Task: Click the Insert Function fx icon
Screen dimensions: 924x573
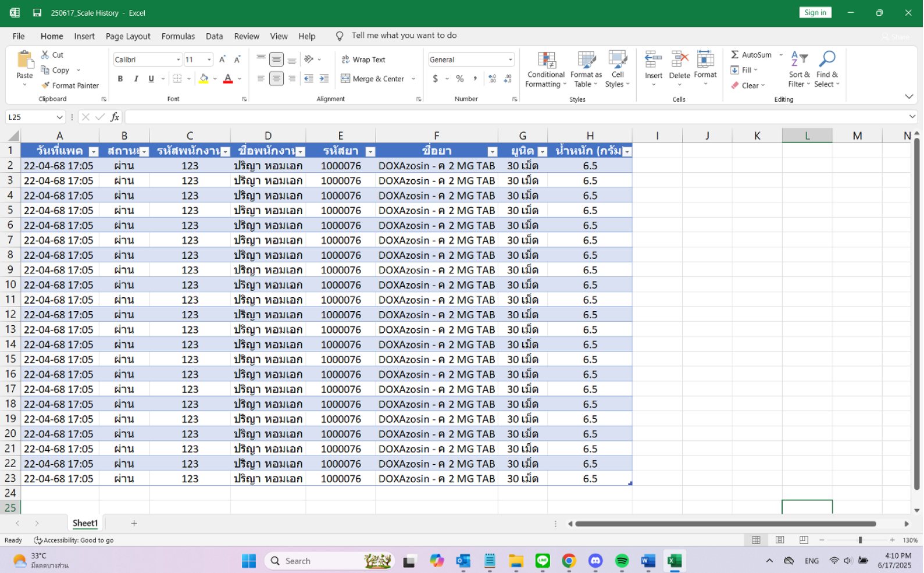Action: pyautogui.click(x=115, y=117)
